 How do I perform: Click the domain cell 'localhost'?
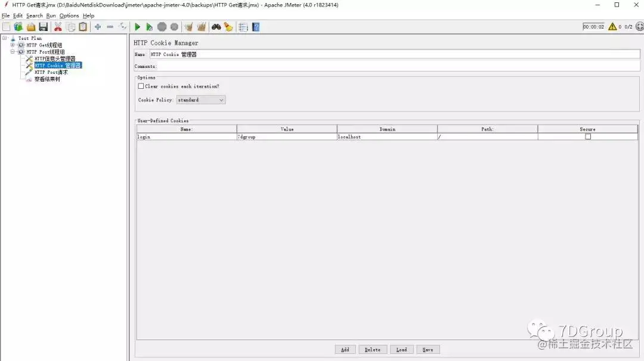(387, 136)
